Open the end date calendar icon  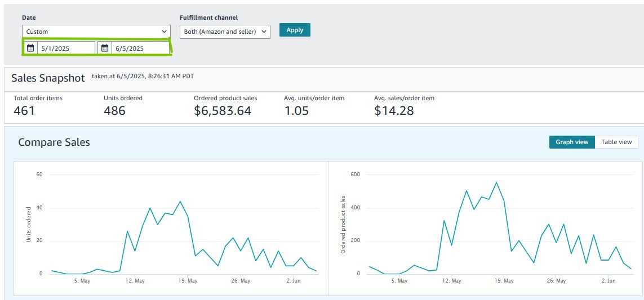(x=105, y=48)
